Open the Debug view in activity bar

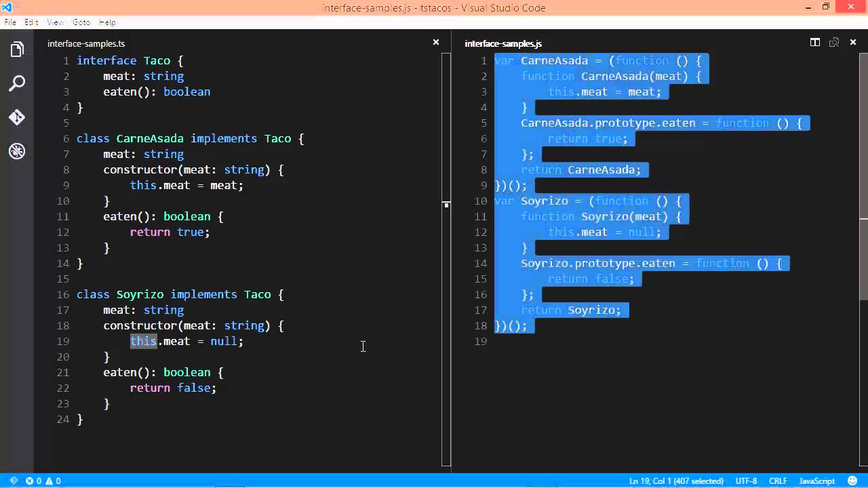17,151
